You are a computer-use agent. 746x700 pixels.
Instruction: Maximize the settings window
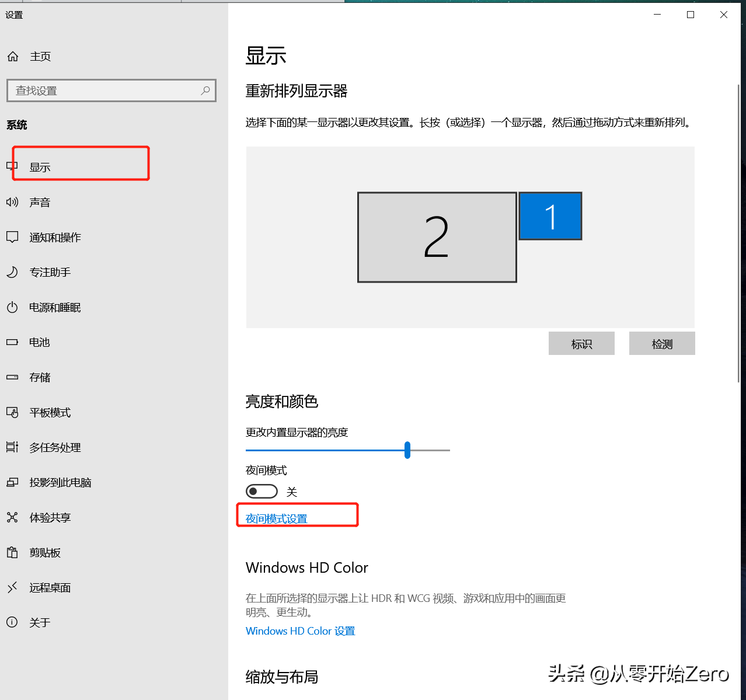click(x=691, y=15)
